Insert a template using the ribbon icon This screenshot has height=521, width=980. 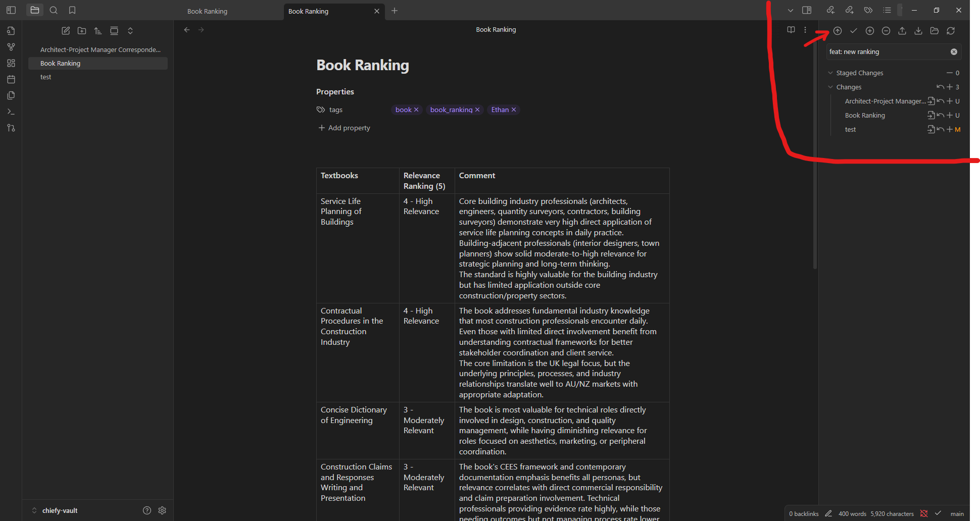tap(11, 95)
